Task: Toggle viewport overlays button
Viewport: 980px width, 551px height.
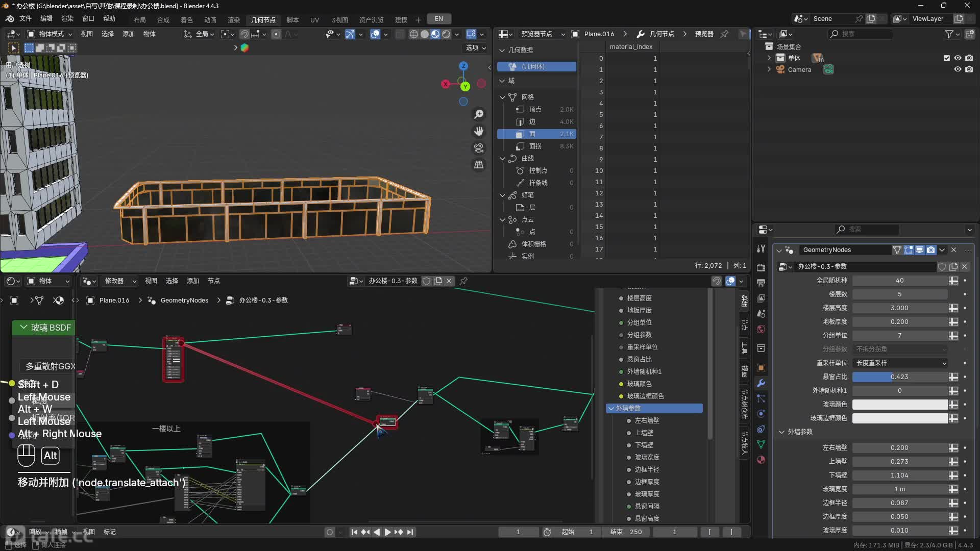Action: [375, 34]
